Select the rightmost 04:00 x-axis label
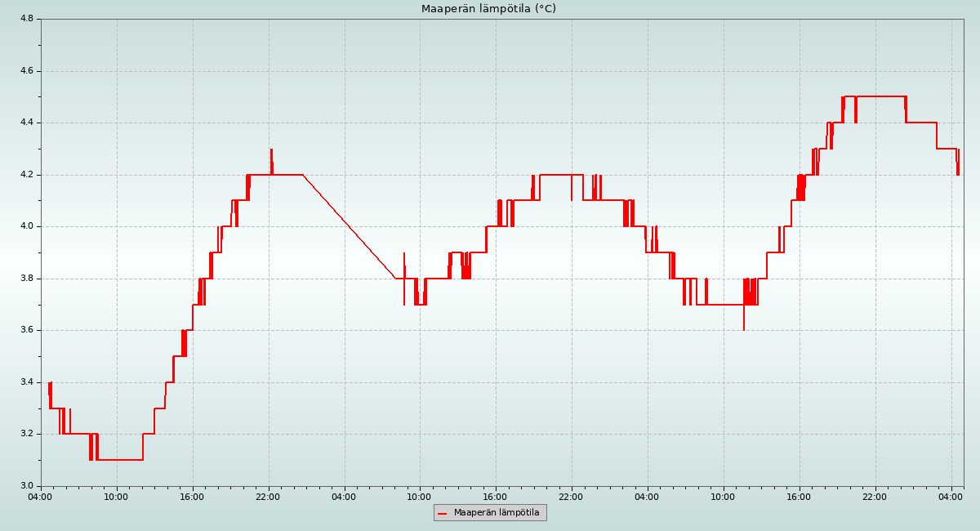 (951, 497)
